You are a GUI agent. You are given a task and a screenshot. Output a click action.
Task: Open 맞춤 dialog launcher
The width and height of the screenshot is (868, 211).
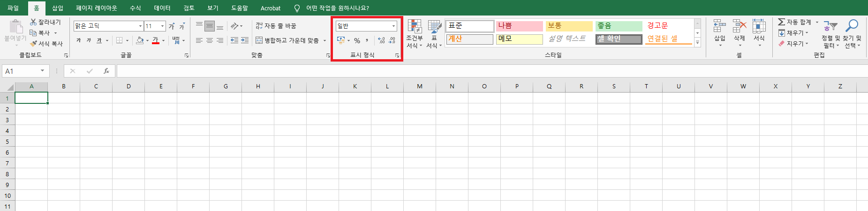328,55
